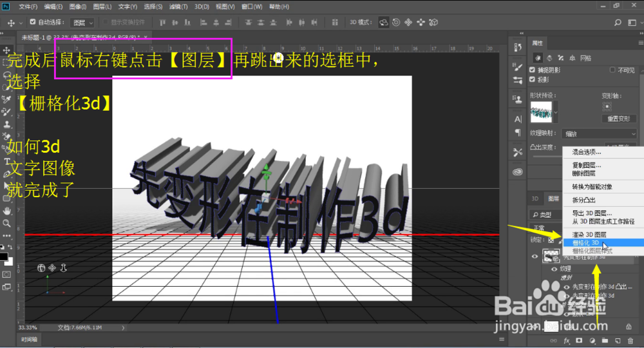Open the Move tool preset dropdown arrow
Screen dimensions: 644x348
pos(21,23)
